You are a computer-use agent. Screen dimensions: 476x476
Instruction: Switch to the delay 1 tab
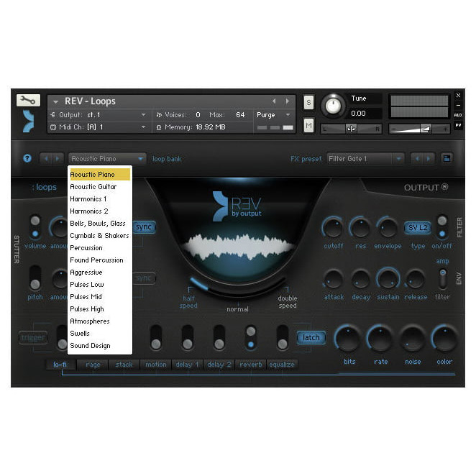(x=187, y=365)
